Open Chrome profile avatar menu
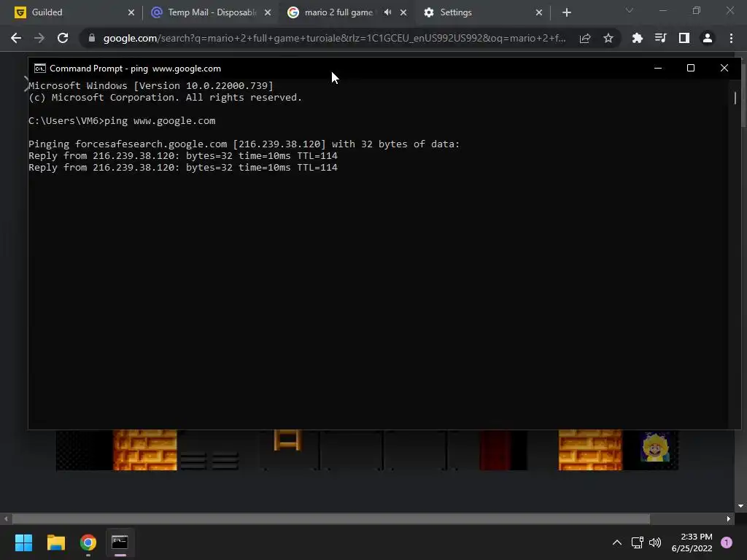 pyautogui.click(x=708, y=38)
